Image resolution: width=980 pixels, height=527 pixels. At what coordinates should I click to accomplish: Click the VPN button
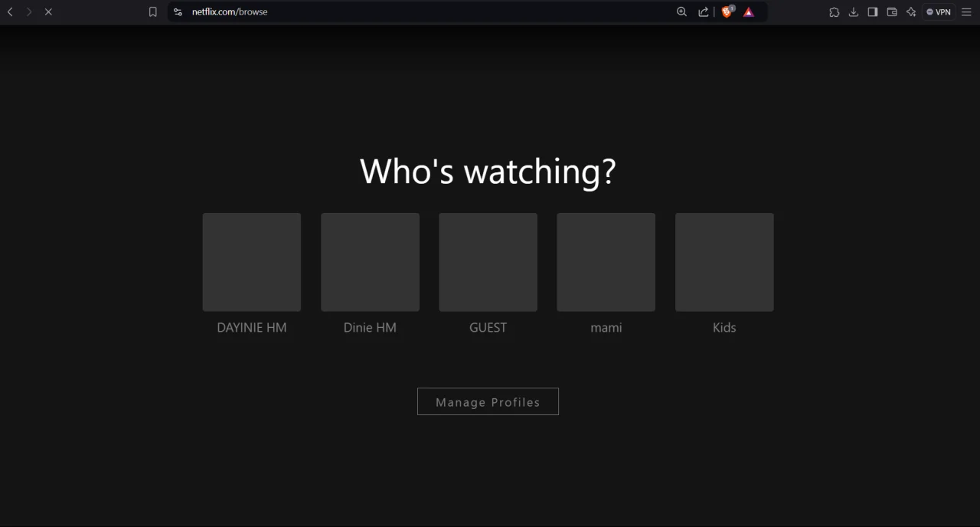tap(939, 12)
